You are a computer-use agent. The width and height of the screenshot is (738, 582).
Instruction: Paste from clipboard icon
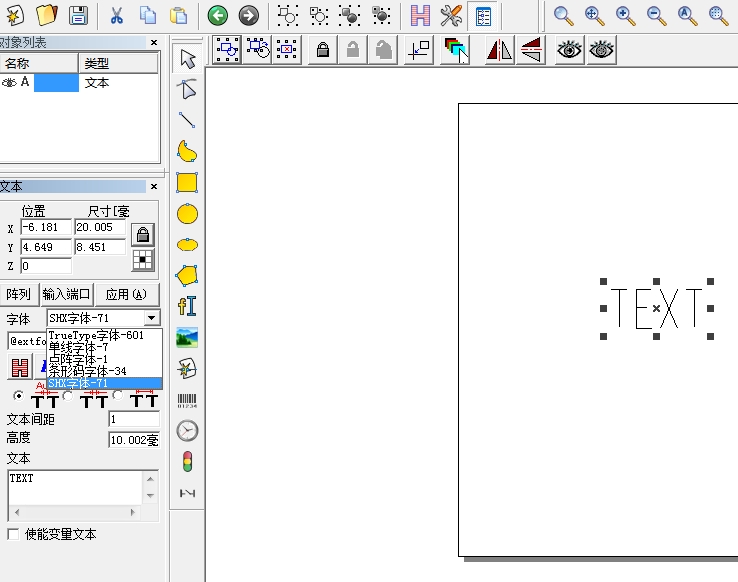(x=178, y=15)
